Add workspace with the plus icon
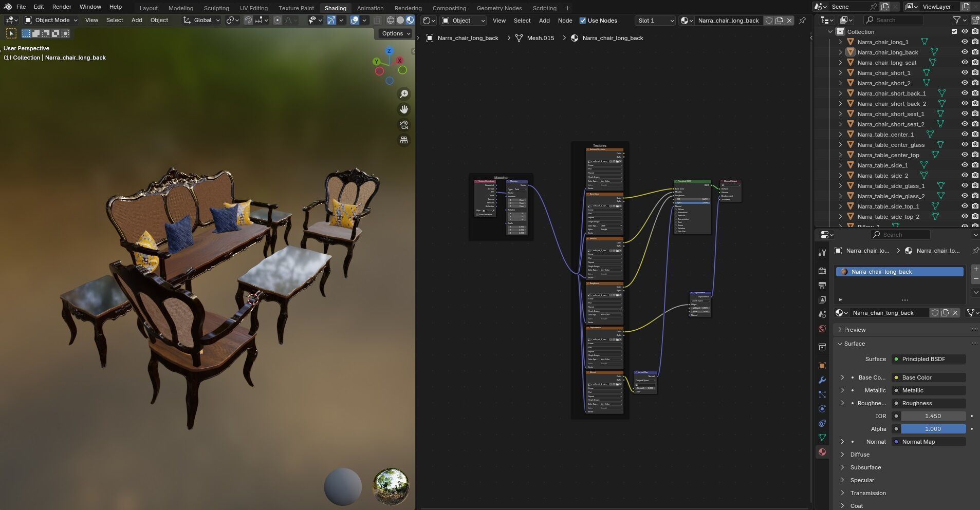The height and width of the screenshot is (510, 980). (x=567, y=8)
